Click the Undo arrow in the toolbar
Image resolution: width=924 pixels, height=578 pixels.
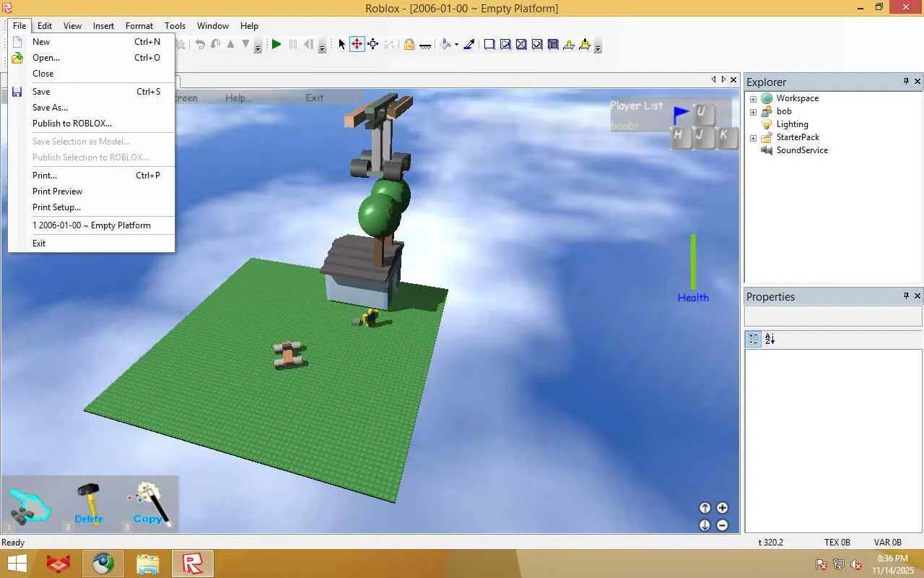(x=200, y=45)
